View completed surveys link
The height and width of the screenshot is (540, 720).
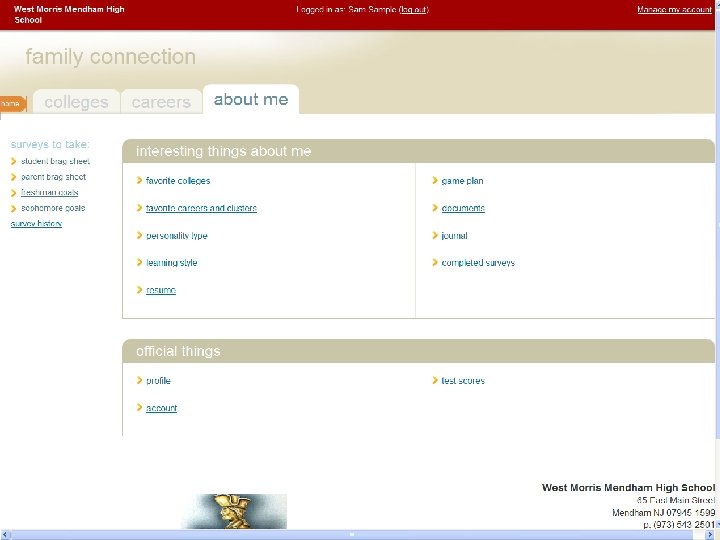478,263
